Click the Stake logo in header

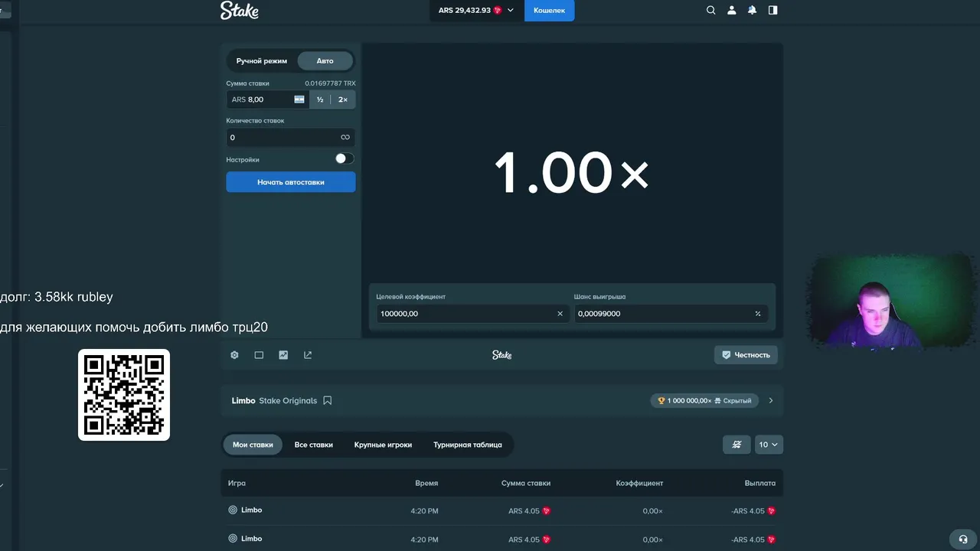[x=240, y=10]
